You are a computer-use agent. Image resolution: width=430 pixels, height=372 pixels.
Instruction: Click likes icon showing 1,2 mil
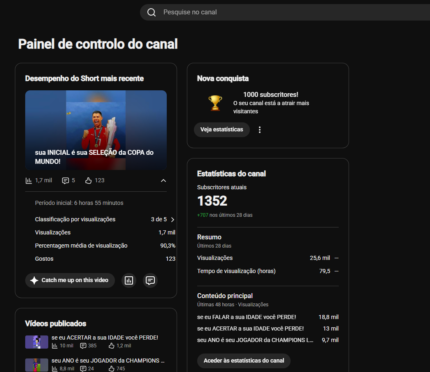[x=112, y=346]
